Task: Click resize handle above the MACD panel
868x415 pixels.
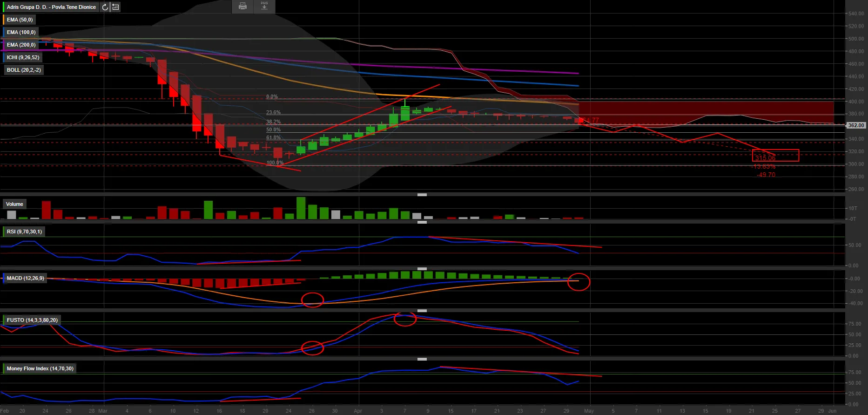Action: coord(422,269)
